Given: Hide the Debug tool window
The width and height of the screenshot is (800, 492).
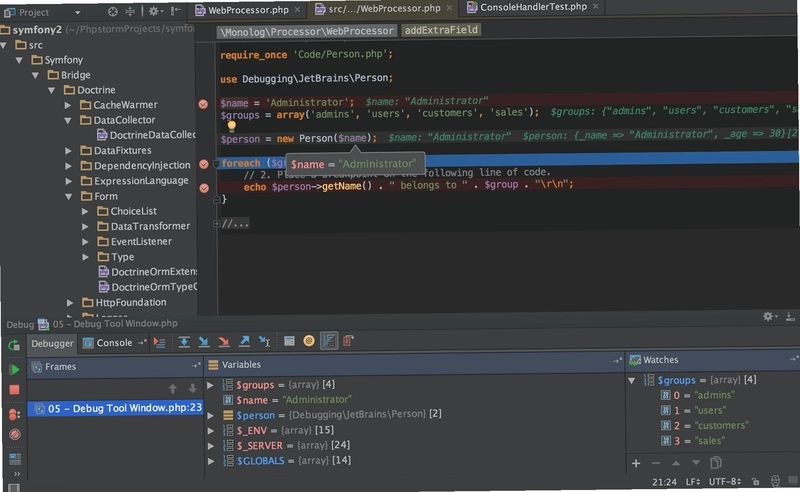Looking at the screenshot, I should [x=790, y=316].
